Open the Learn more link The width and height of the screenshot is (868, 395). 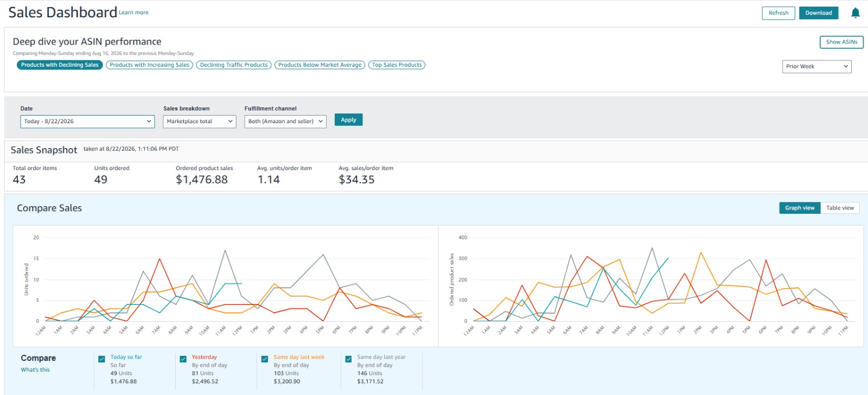[134, 12]
